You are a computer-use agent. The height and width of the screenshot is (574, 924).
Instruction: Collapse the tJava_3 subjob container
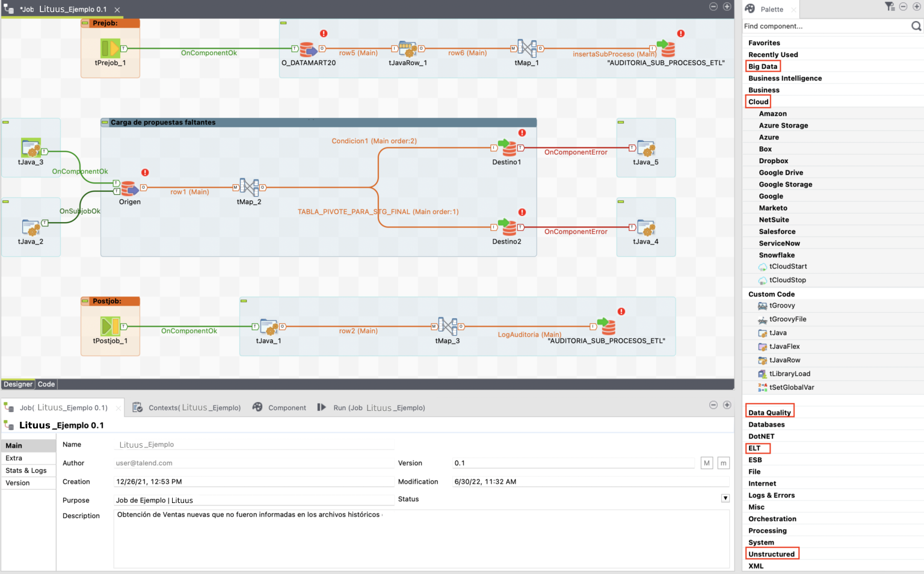pos(5,122)
